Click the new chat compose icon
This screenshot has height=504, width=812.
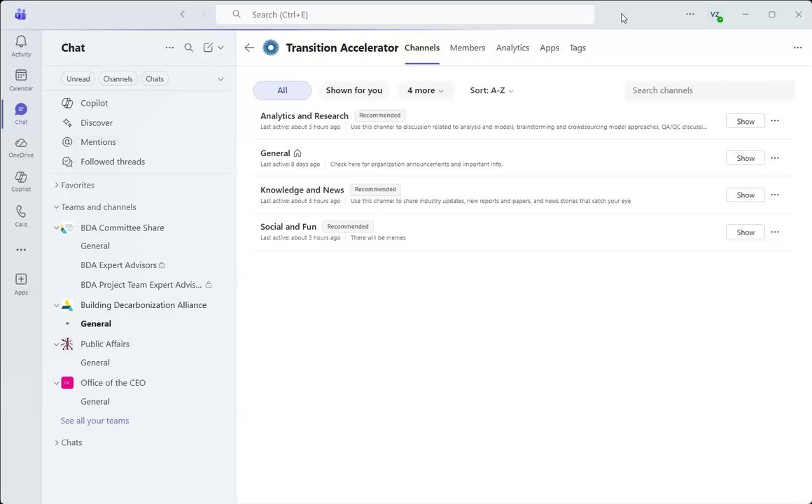pos(208,48)
